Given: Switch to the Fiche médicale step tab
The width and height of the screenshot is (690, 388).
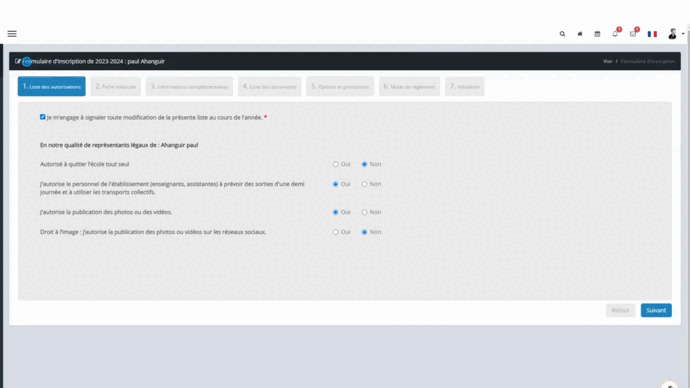Looking at the screenshot, I should (x=116, y=87).
